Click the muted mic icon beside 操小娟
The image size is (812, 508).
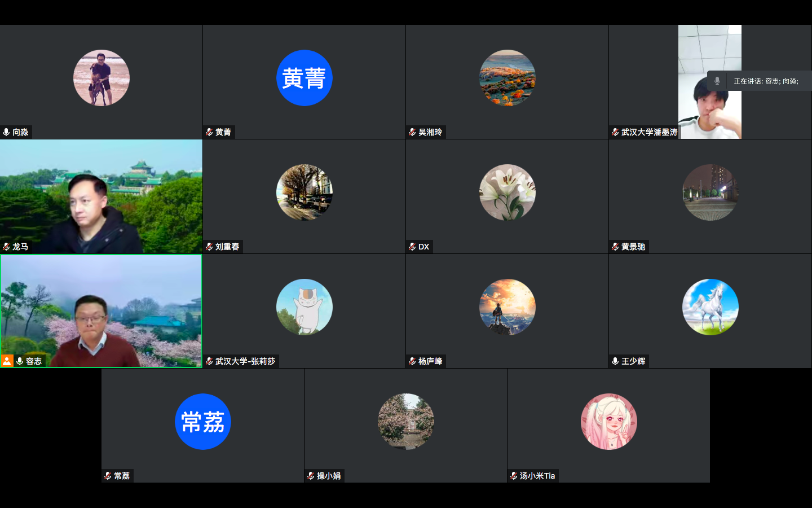pos(311,476)
